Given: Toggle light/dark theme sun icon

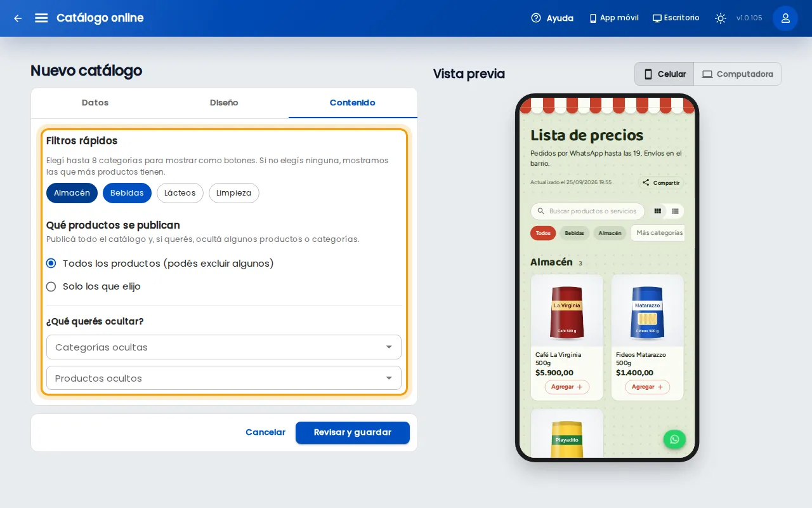Looking at the screenshot, I should [x=721, y=18].
